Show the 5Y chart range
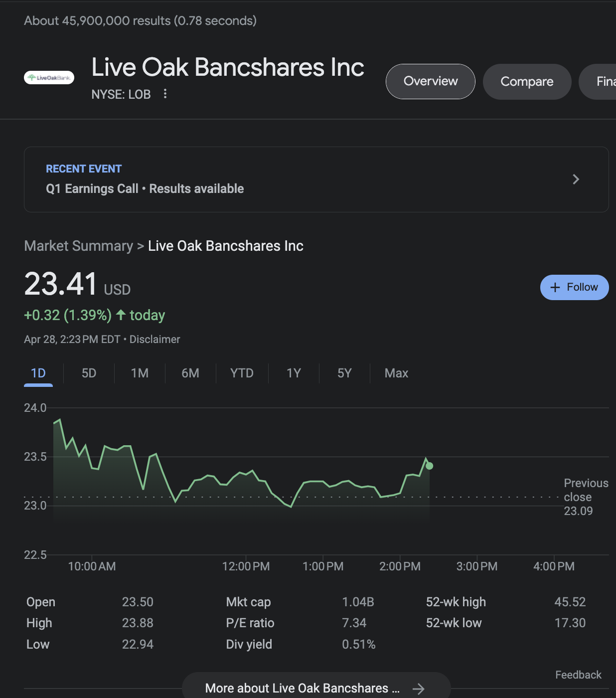The image size is (616, 698). (x=344, y=373)
